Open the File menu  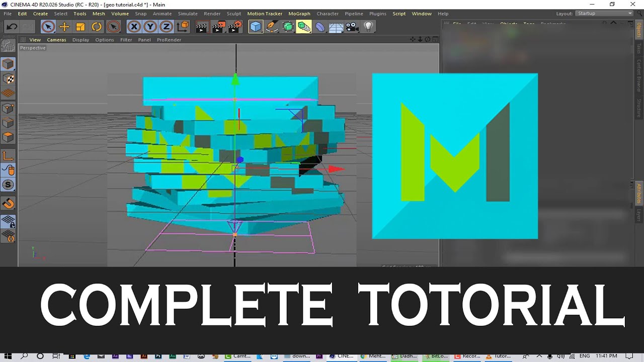coord(8,14)
